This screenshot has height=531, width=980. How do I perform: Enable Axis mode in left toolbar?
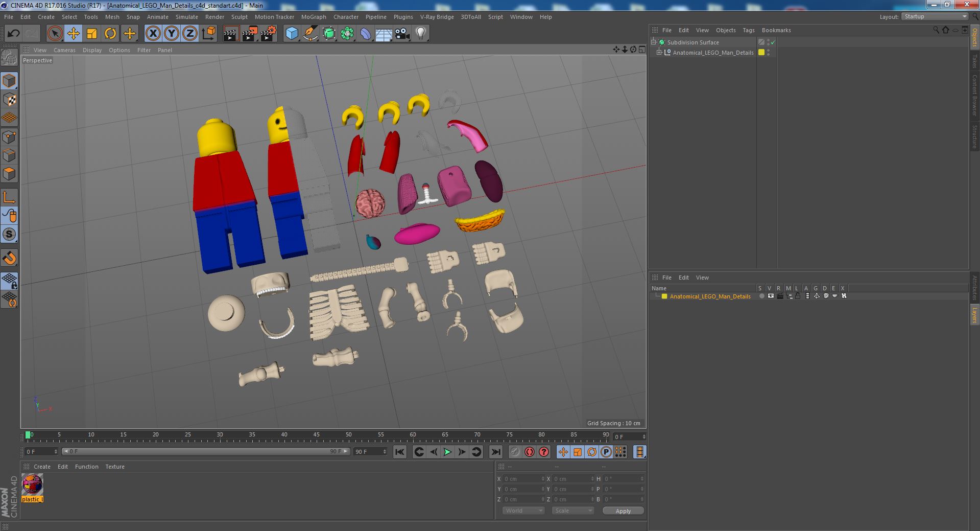tap(10, 197)
